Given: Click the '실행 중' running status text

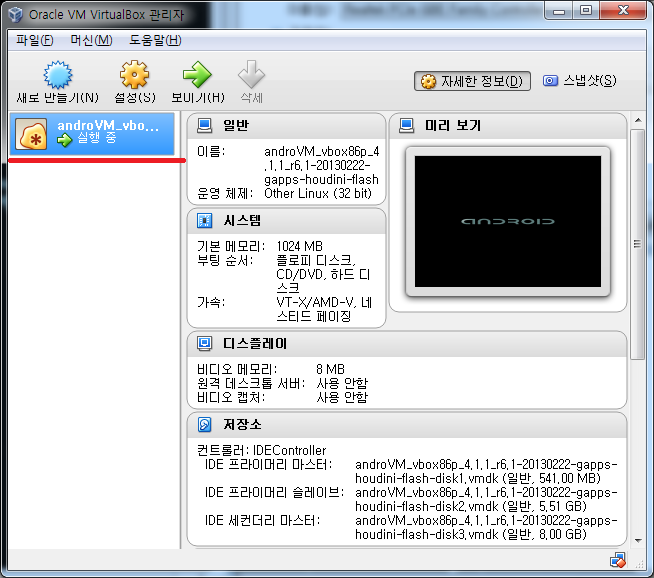Looking at the screenshot, I should tap(97, 137).
